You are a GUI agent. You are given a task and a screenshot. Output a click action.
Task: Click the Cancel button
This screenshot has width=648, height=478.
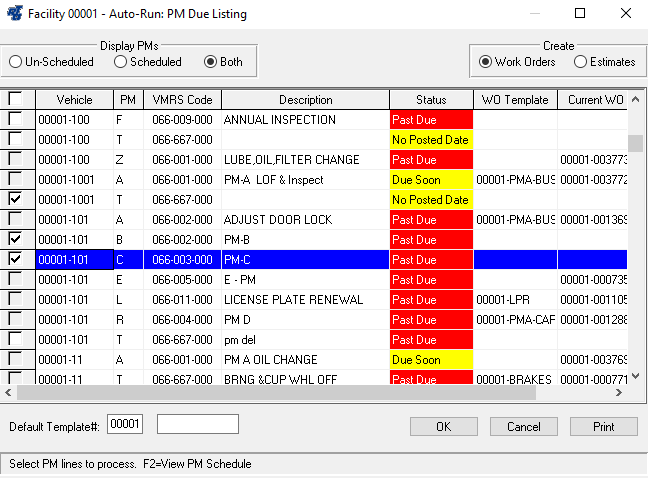point(524,427)
